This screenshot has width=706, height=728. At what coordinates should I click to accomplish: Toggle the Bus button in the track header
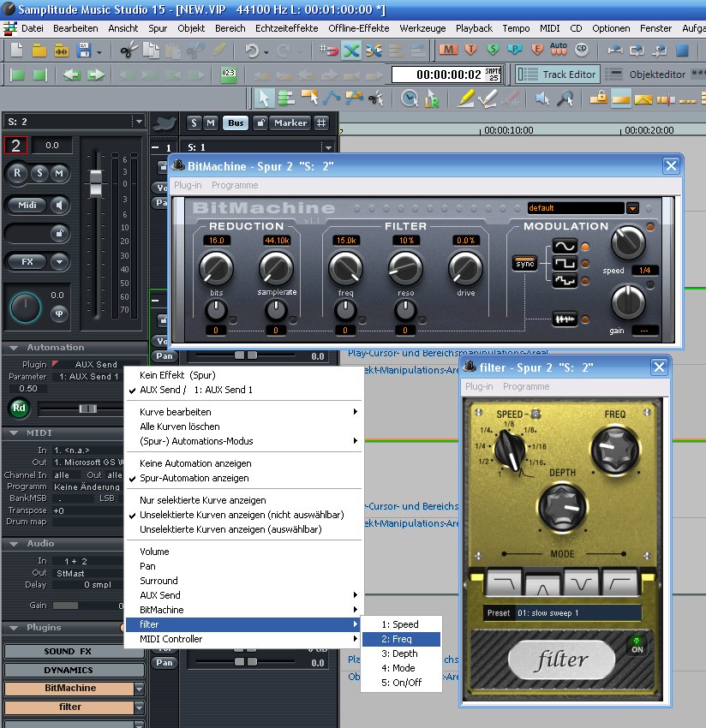tap(236, 123)
